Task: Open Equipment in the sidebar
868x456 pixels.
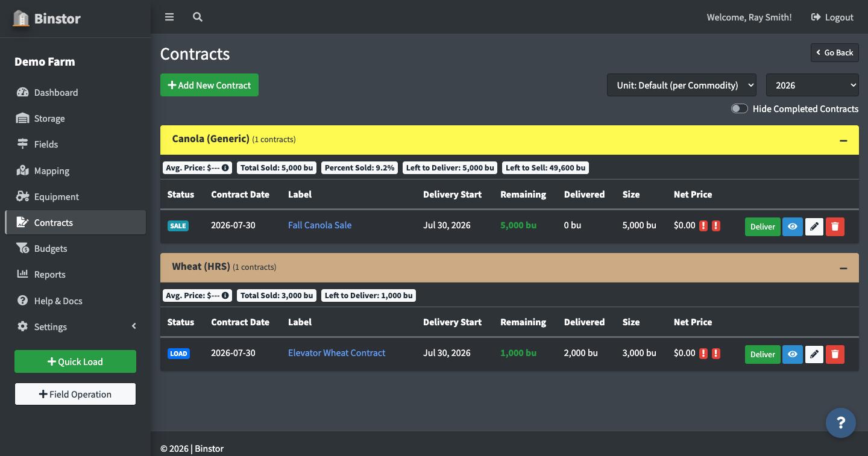Action: [75, 196]
